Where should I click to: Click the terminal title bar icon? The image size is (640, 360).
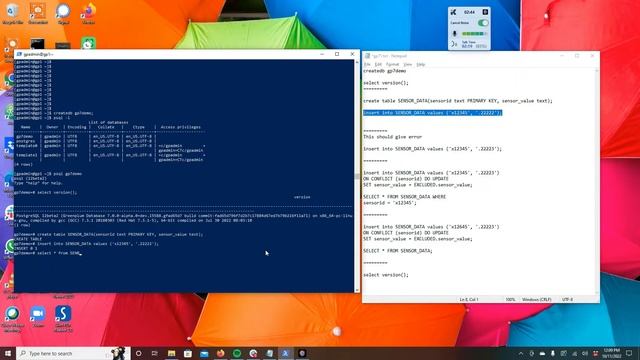pos(19,54)
